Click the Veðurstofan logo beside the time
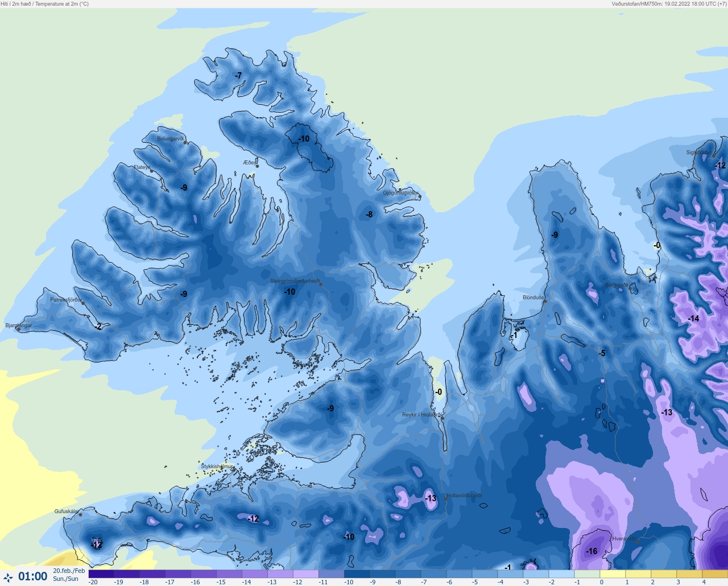 point(8,577)
